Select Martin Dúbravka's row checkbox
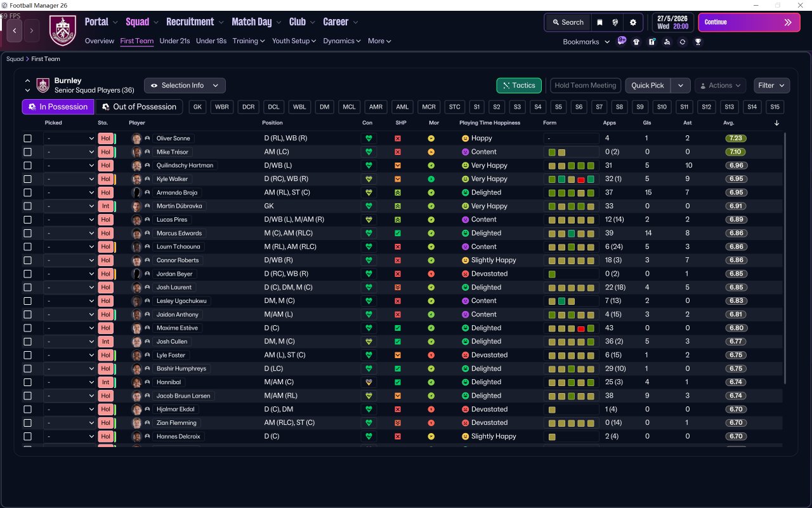 tap(27, 206)
